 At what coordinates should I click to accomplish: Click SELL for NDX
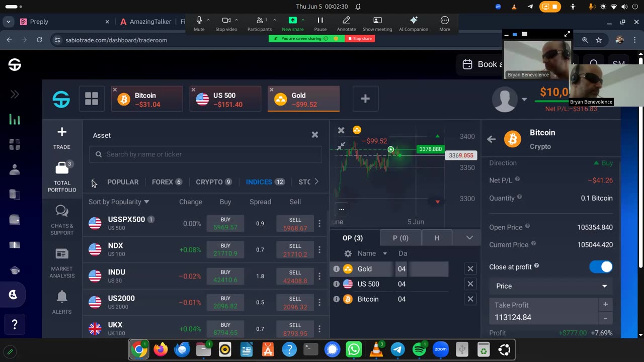click(295, 249)
